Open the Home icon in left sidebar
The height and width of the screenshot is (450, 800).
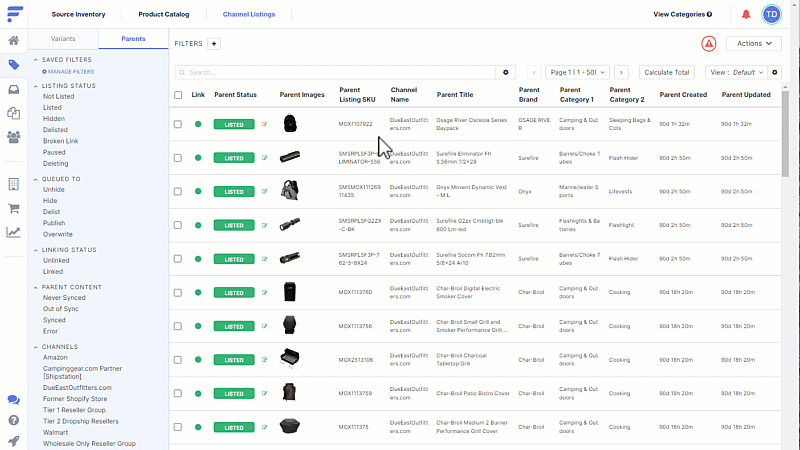14,40
